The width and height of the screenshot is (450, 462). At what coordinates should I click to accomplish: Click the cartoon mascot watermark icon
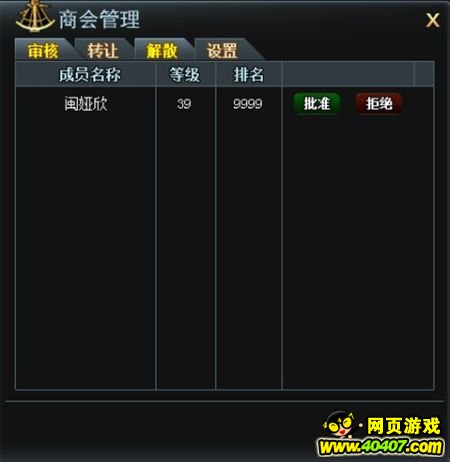coord(339,425)
